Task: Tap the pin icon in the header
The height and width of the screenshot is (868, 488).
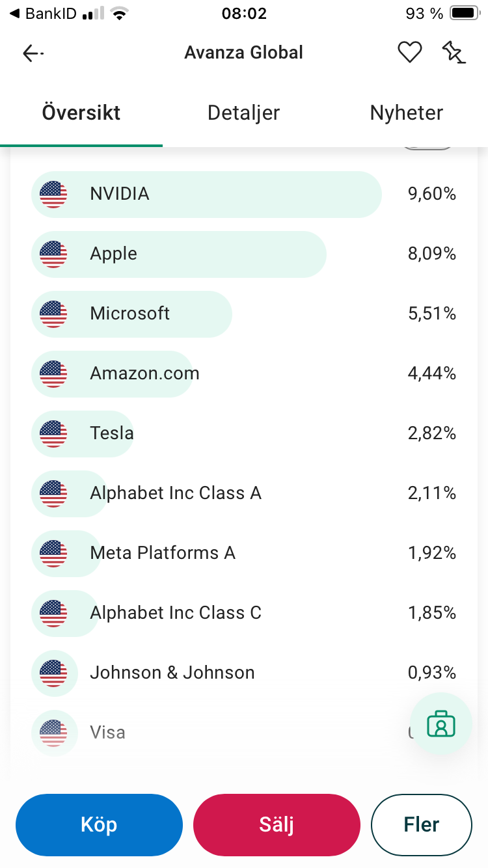Action: coord(454,53)
